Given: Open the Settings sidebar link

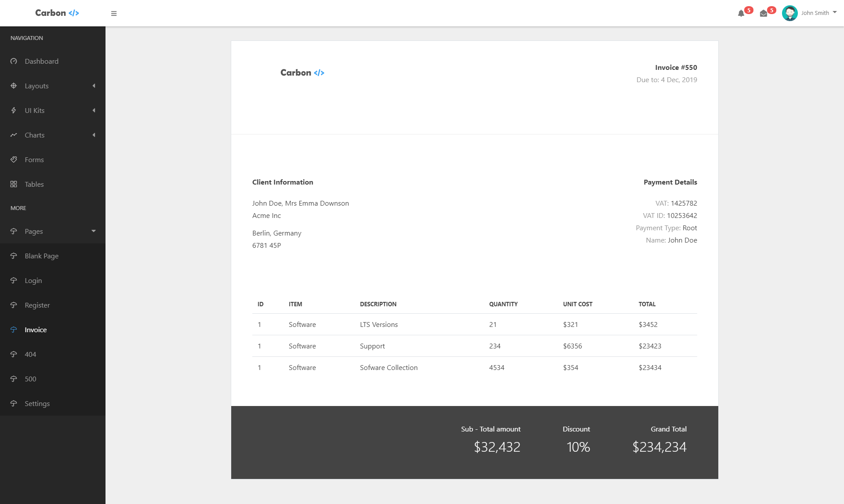Looking at the screenshot, I should coord(37,404).
